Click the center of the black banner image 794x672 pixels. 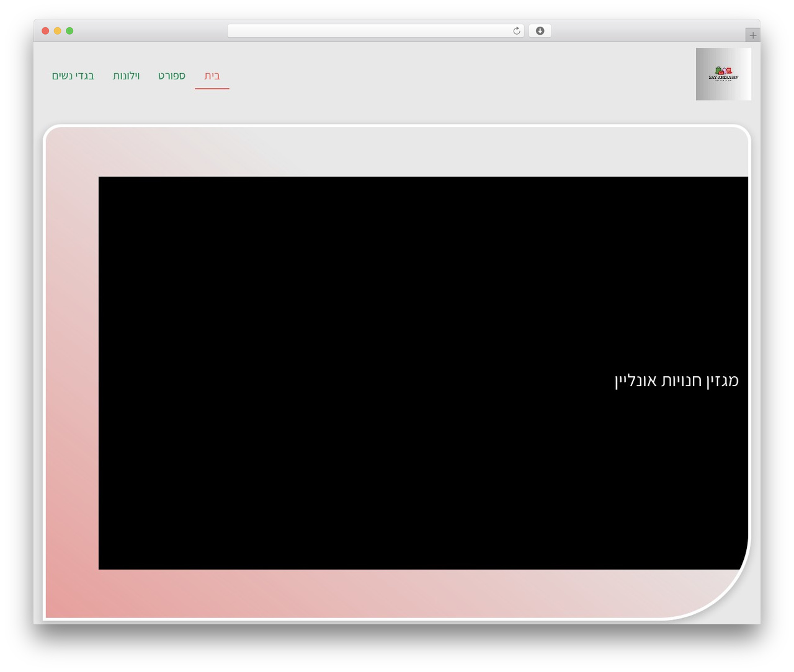pyautogui.click(x=423, y=373)
